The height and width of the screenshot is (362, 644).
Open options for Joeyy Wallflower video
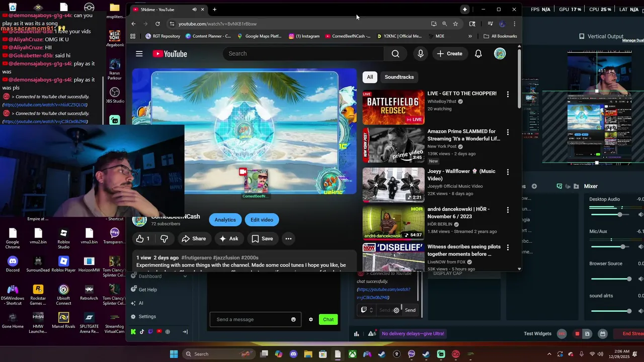tap(508, 172)
